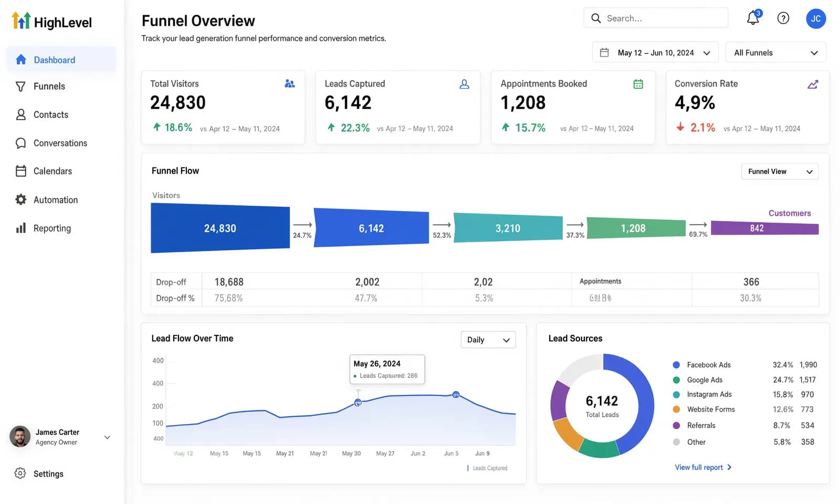The height and width of the screenshot is (504, 840).
Task: Click the Google Ads green legend dot
Action: (x=676, y=380)
